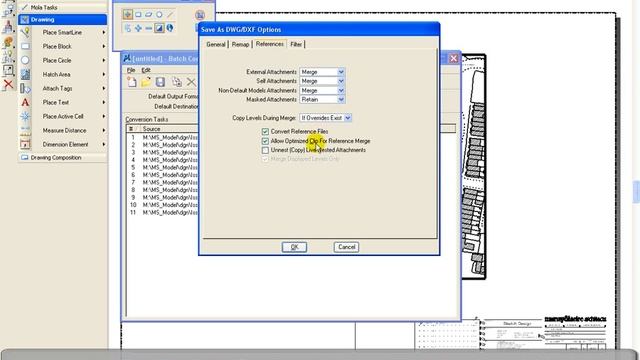
Task: Select the Hatch Area icon
Action: click(x=25, y=74)
